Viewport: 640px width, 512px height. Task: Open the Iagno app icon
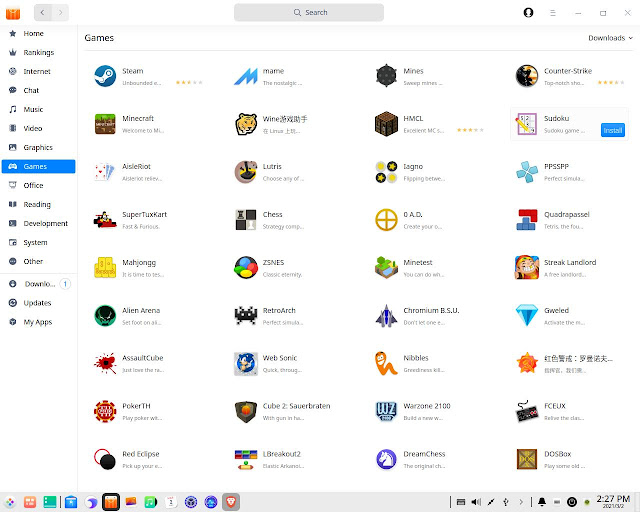tap(386, 172)
